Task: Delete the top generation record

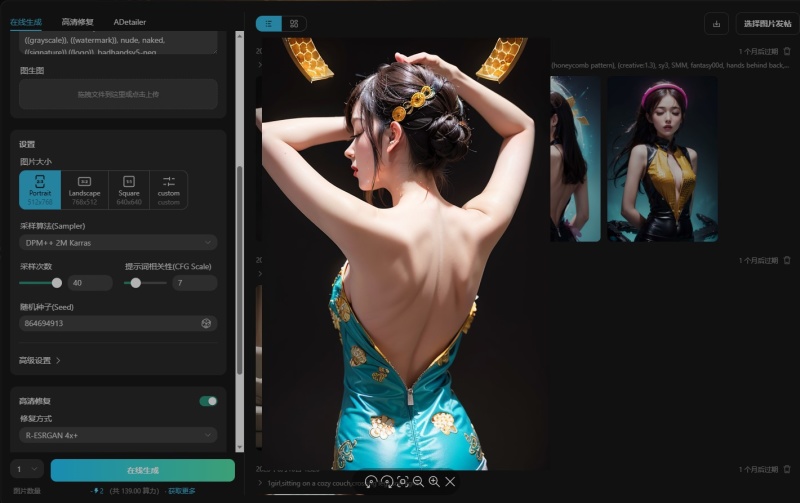Action: point(787,52)
